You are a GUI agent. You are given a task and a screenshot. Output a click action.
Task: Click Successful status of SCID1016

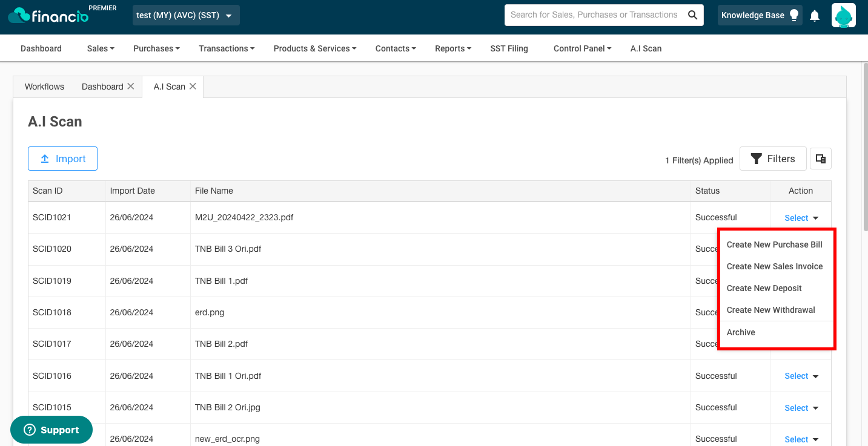point(716,376)
